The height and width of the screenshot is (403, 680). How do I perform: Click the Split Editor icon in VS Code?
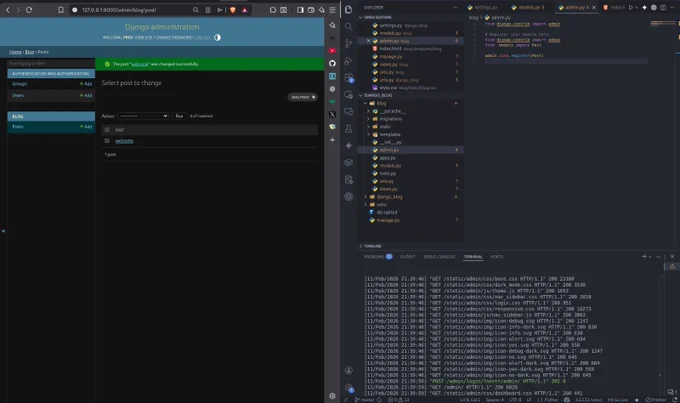[x=663, y=7]
